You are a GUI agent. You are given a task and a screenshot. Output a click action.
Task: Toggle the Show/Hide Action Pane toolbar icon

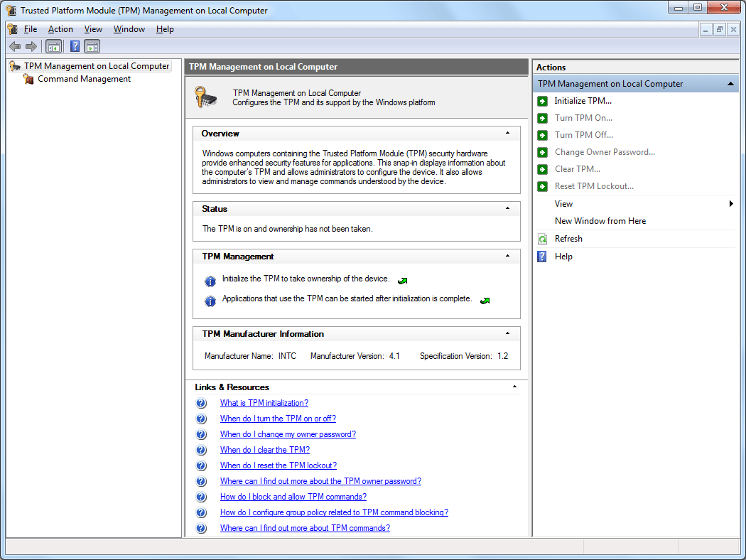92,47
